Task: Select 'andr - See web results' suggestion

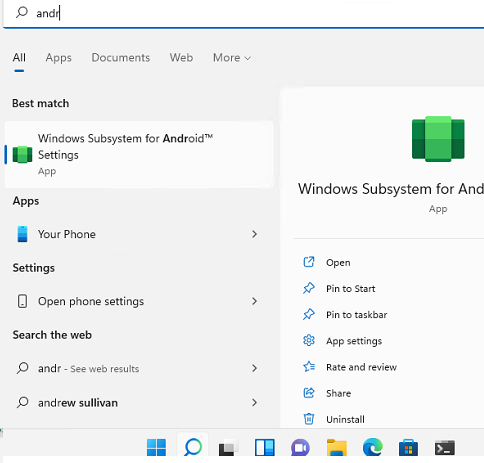Action: tap(139, 368)
